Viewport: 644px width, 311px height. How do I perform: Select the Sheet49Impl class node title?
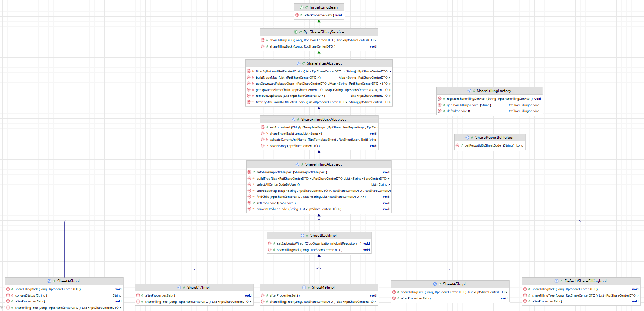(323, 288)
